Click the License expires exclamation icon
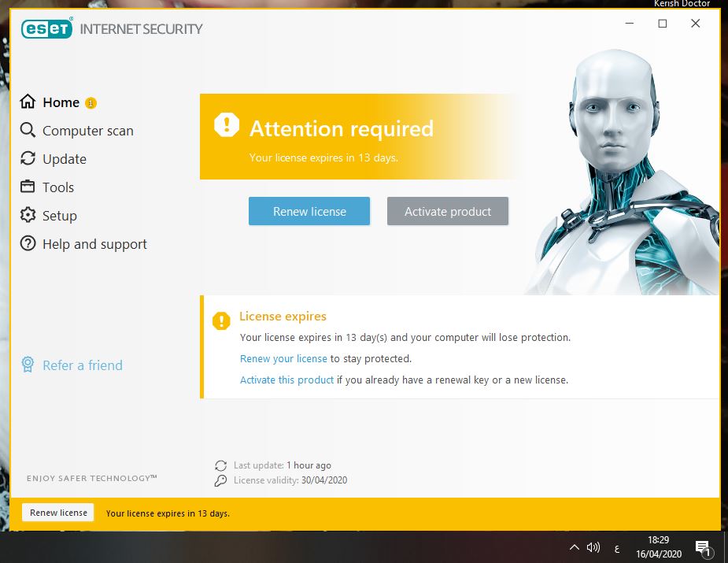 click(221, 320)
